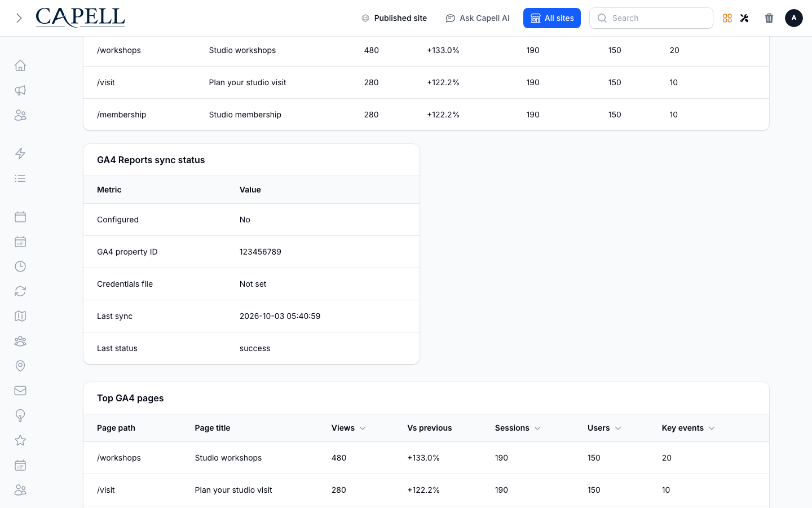Click the trash icon in header

[x=769, y=18]
